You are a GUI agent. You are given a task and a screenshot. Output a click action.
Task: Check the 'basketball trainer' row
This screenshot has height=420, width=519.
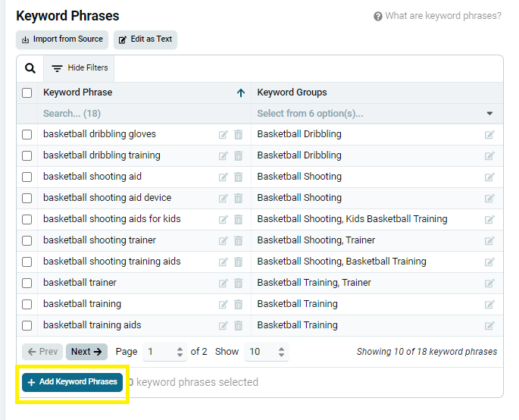click(x=27, y=283)
